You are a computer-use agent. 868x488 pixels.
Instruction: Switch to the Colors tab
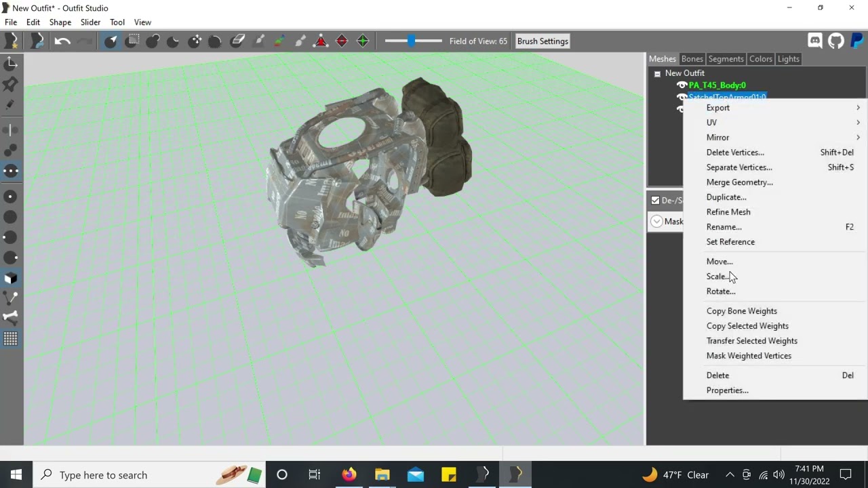point(760,59)
